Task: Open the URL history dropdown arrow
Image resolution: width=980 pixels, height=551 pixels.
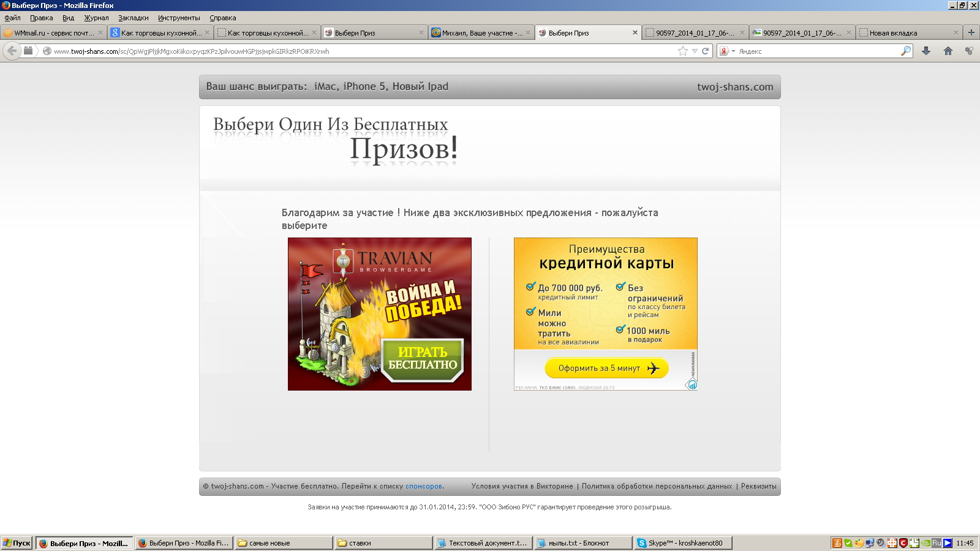Action: 695,51
